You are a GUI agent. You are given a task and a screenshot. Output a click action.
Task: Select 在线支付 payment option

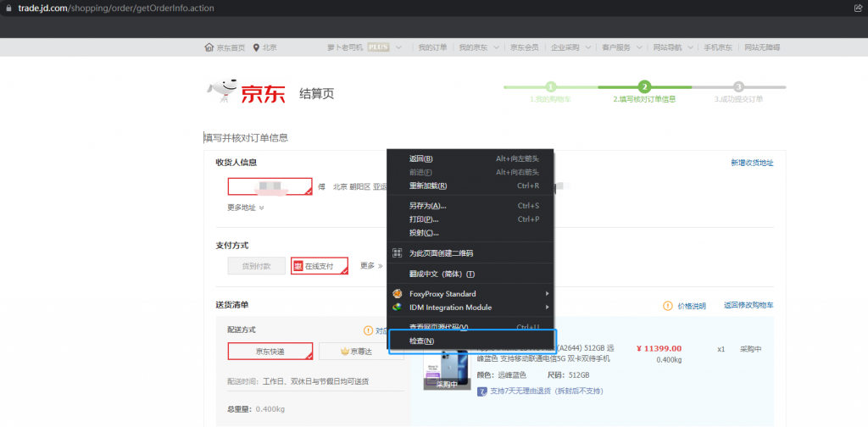point(320,266)
